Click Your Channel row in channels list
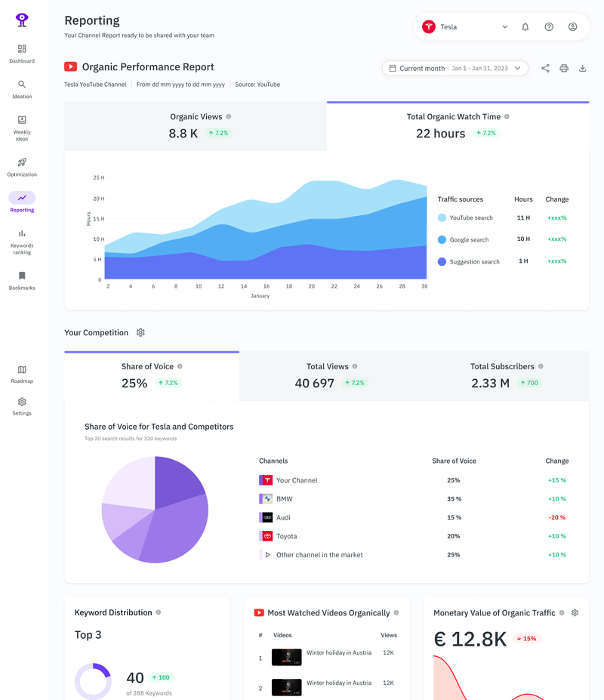The height and width of the screenshot is (700, 604). [x=414, y=480]
